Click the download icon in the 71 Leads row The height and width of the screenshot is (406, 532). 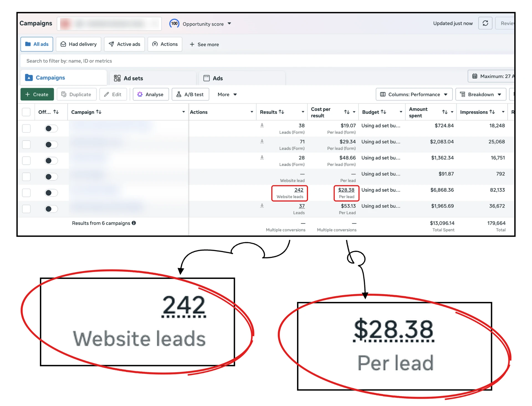(x=262, y=142)
